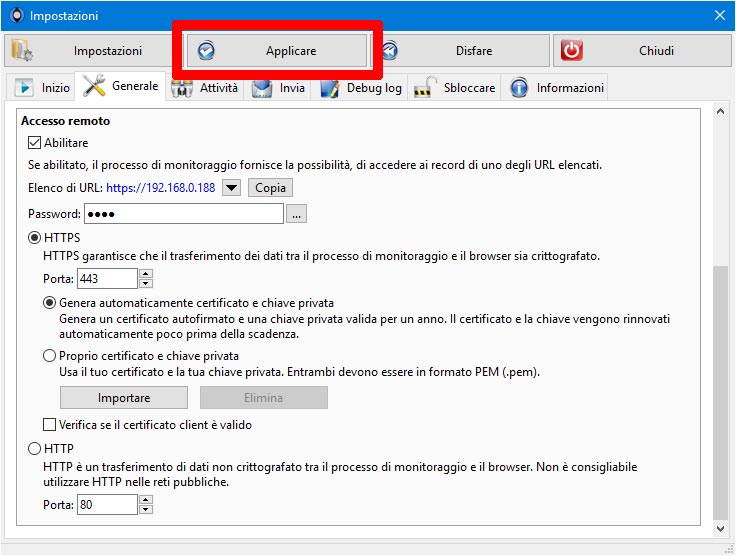Switch to the Inizio tab
The width and height of the screenshot is (736, 556).
[42, 88]
